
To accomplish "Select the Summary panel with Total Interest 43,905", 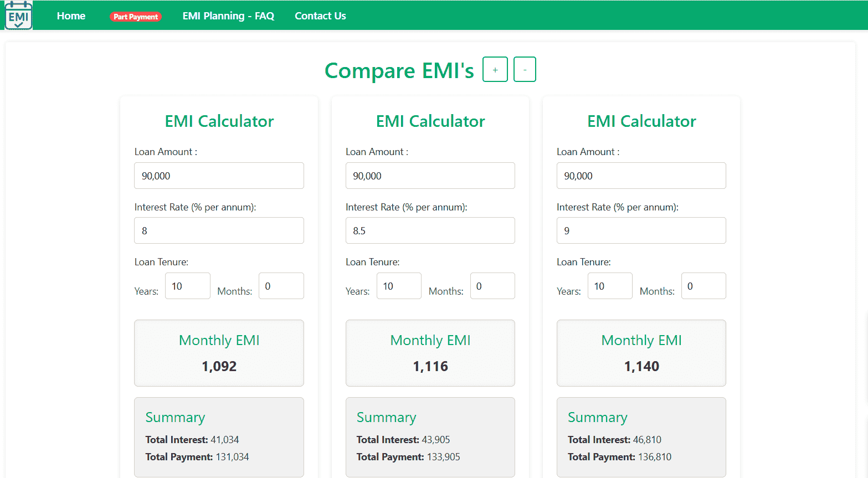I will [x=430, y=437].
